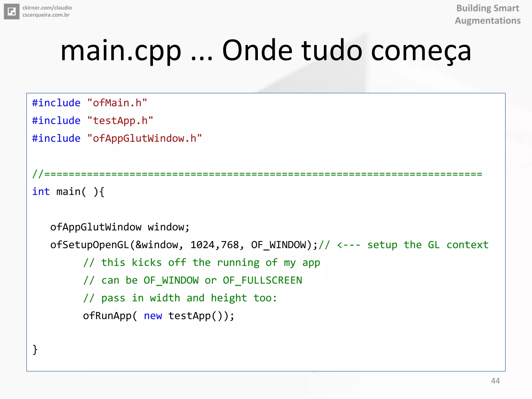Click the line #include "ofAppGlutWindow.h"
532x399 pixels.
point(117,138)
